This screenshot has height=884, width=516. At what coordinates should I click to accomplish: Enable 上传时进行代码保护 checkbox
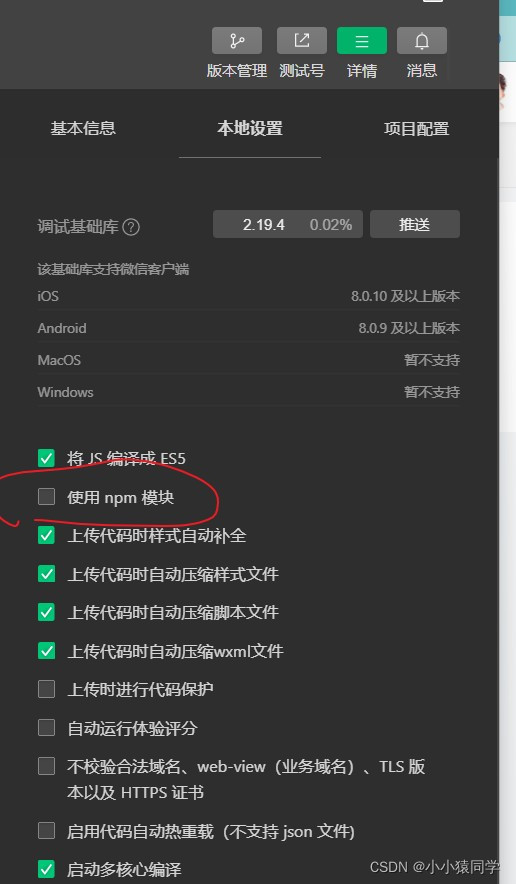pos(46,689)
